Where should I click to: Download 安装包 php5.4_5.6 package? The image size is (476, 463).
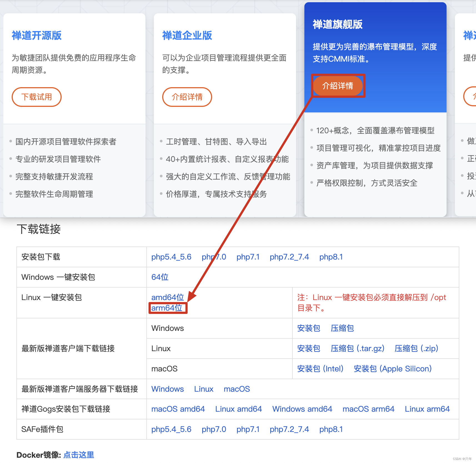171,257
